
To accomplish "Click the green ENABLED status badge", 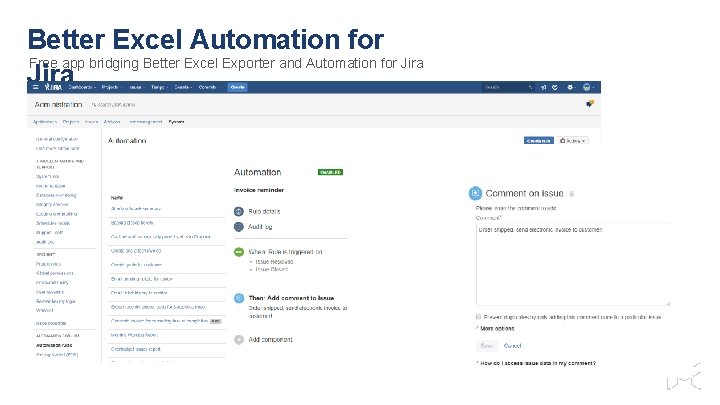I will pyautogui.click(x=331, y=172).
